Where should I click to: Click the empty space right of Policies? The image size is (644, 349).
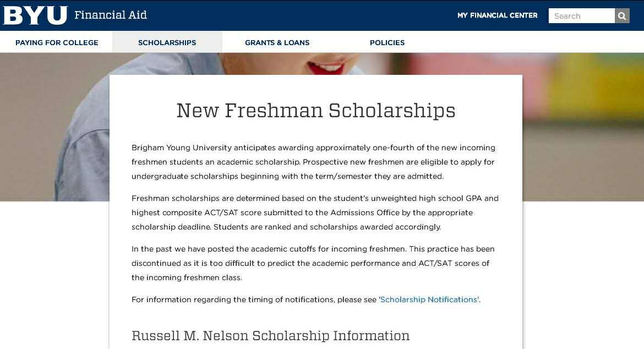click(523, 42)
